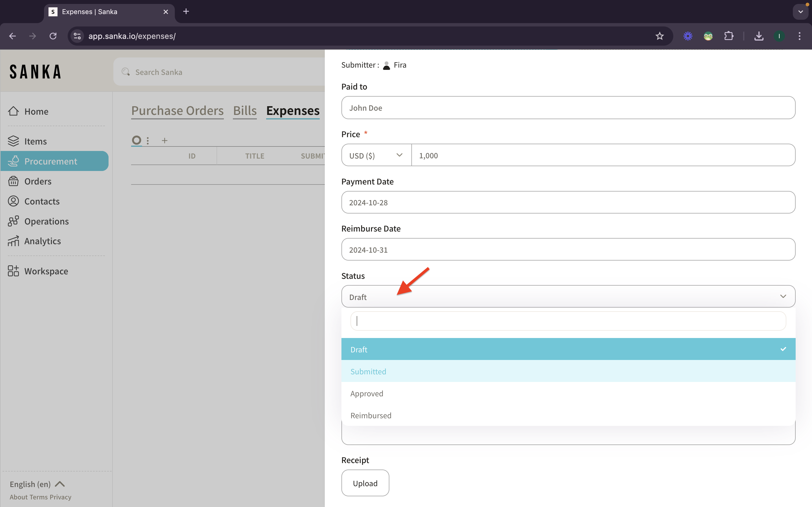Switch to Purchase Orders tab
This screenshot has height=507, width=812.
click(x=177, y=111)
